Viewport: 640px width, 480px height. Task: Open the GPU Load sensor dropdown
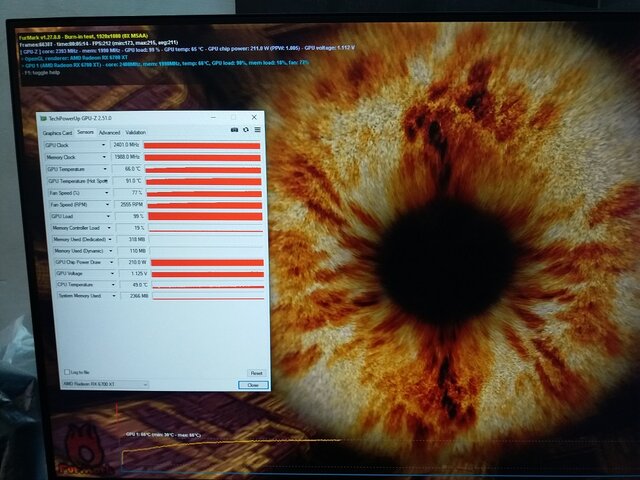tap(106, 216)
